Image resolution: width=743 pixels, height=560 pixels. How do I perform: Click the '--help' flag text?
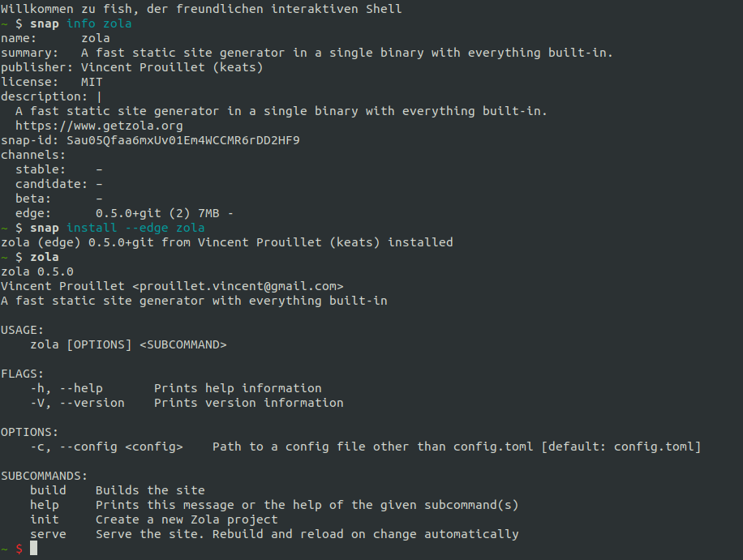(x=81, y=388)
